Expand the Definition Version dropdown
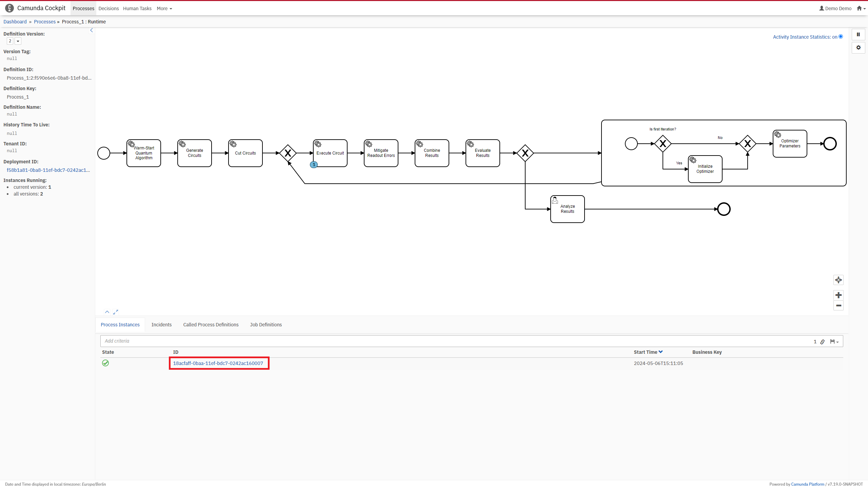The height and width of the screenshot is (488, 868). pyautogui.click(x=18, y=41)
